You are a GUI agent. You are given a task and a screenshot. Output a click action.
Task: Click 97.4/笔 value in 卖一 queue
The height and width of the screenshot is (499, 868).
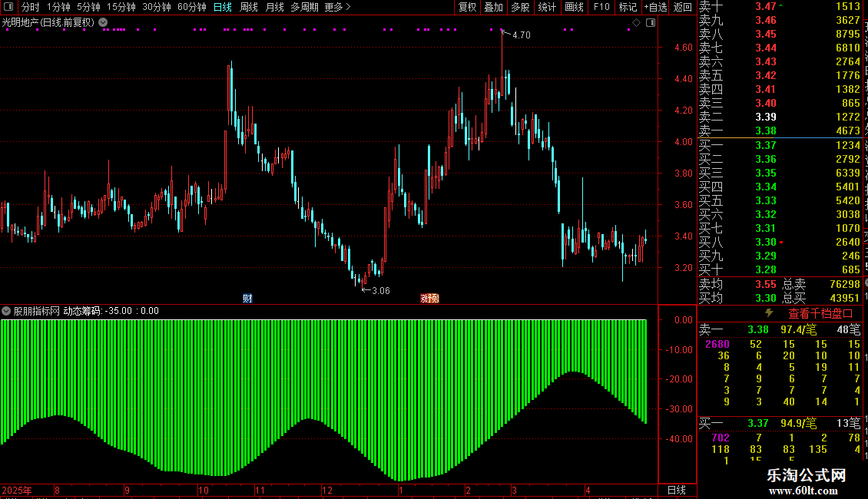coord(798,329)
